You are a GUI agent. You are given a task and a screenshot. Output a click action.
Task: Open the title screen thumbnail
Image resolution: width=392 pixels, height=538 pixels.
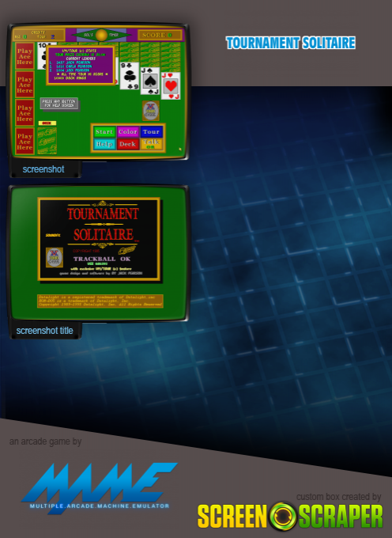[x=99, y=253]
